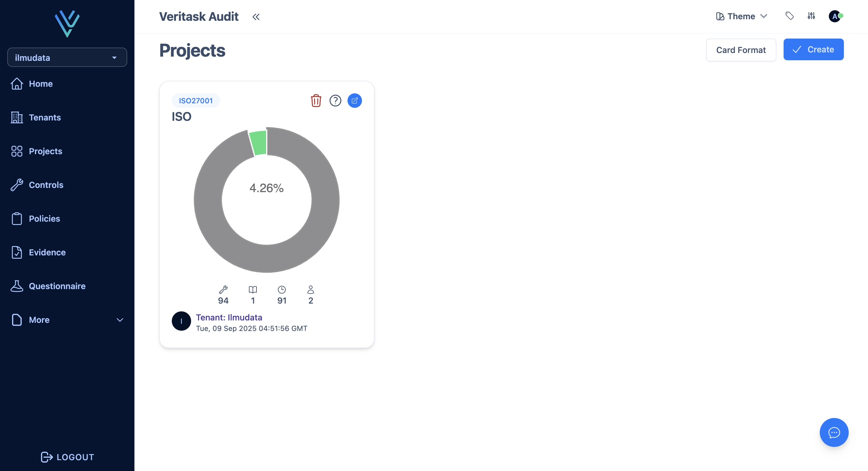
Task: Click the green completed donut segment
Action: coord(259,143)
